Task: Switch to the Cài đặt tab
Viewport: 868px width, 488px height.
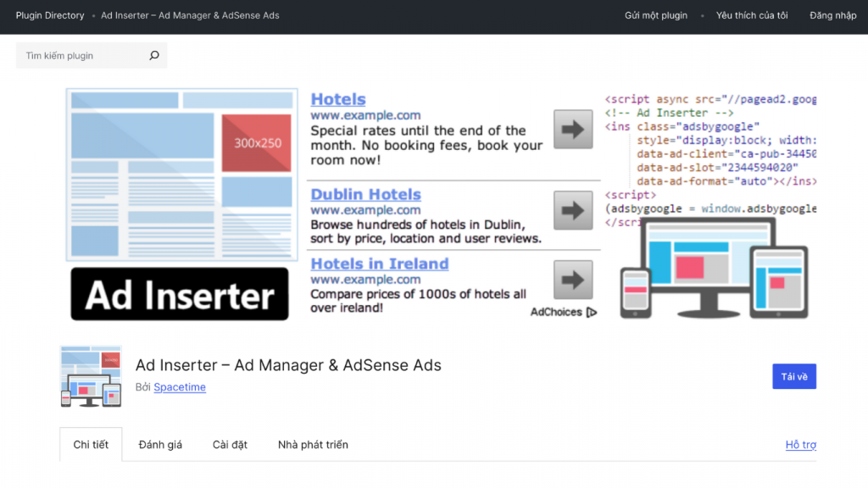Action: (229, 443)
